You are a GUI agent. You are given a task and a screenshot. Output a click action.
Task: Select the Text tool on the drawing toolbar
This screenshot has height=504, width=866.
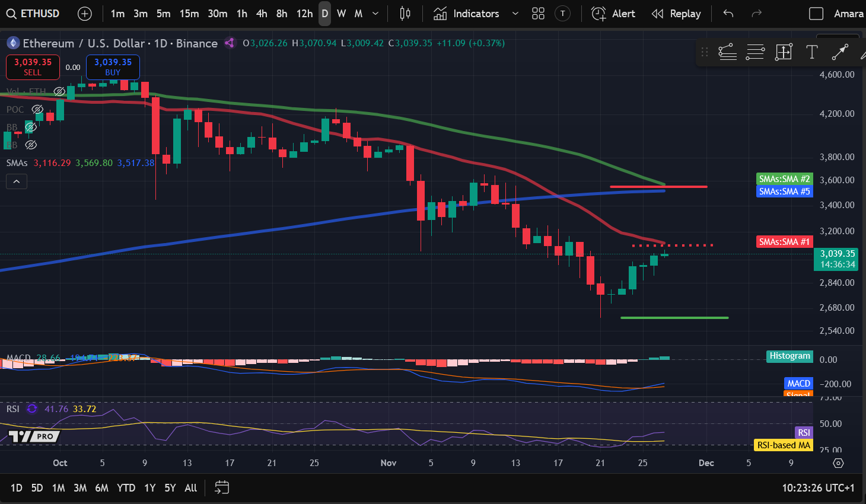[811, 52]
